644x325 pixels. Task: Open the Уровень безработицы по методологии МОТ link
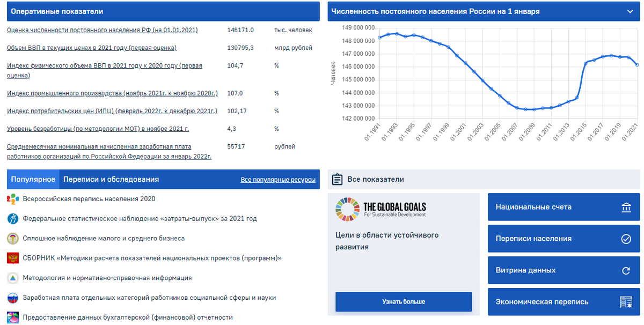pyautogui.click(x=98, y=129)
